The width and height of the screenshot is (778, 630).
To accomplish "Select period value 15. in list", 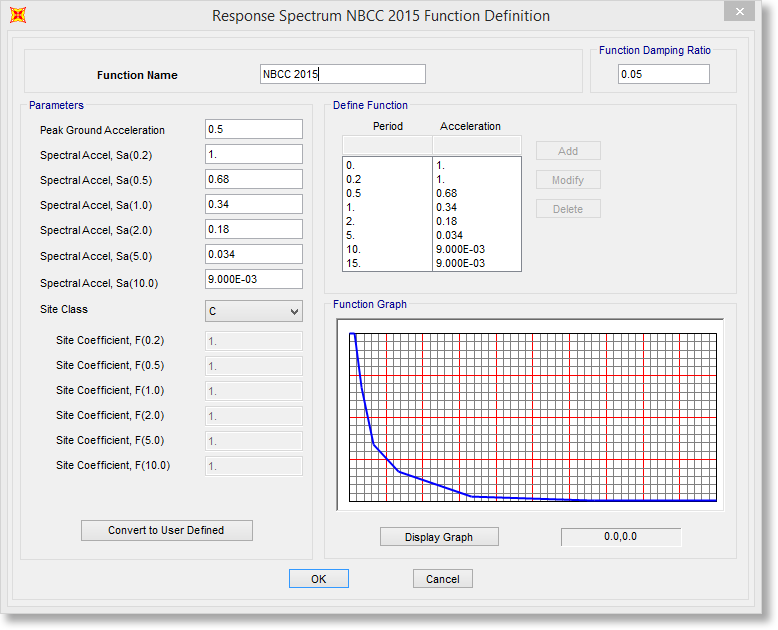I will (x=353, y=263).
